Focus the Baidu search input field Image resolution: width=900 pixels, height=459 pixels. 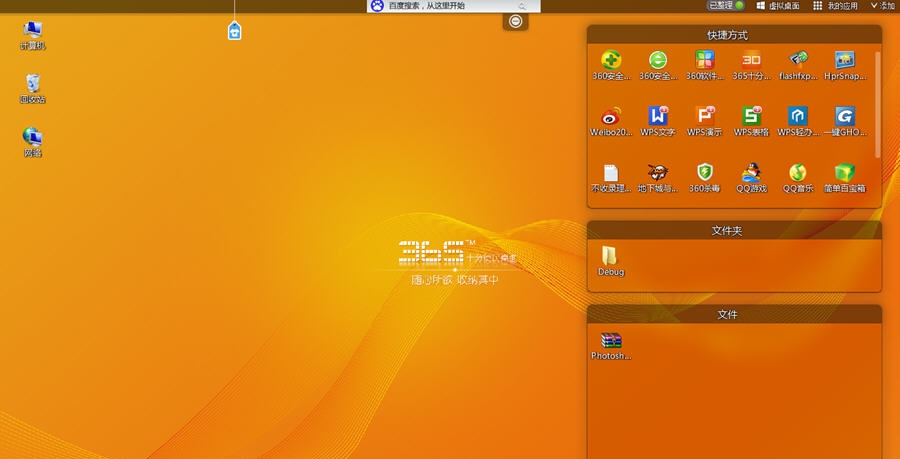click(452, 6)
